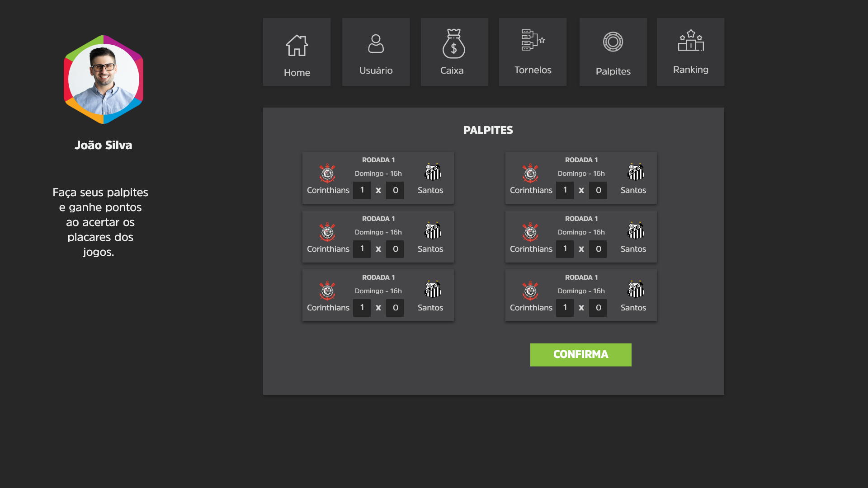The image size is (868, 488).
Task: Click Corinthians crest in bottom-left match card
Action: click(x=327, y=291)
